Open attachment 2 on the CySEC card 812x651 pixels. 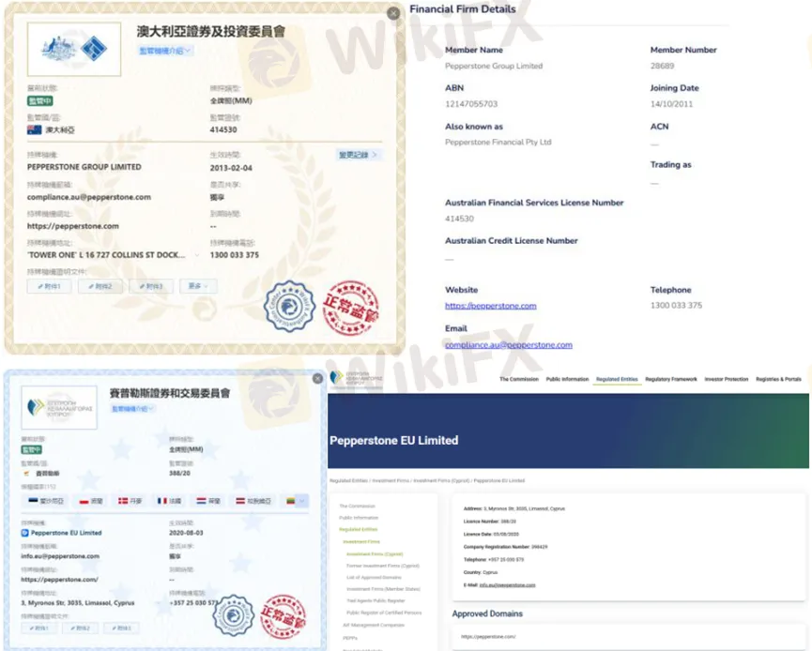[80, 628]
